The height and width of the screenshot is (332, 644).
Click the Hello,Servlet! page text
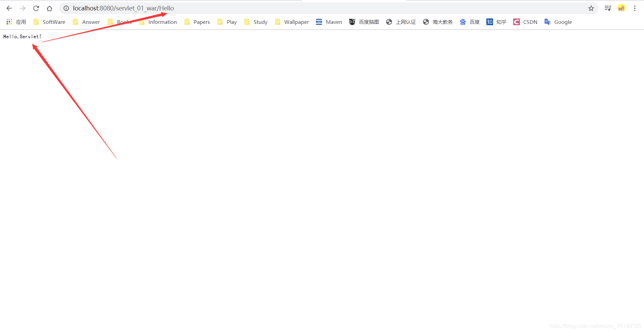pyautogui.click(x=22, y=37)
